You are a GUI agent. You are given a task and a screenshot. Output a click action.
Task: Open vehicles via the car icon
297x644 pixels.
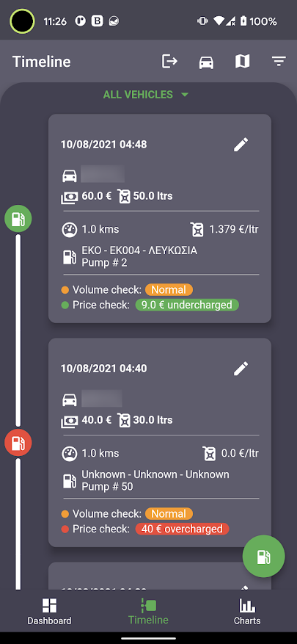[206, 62]
